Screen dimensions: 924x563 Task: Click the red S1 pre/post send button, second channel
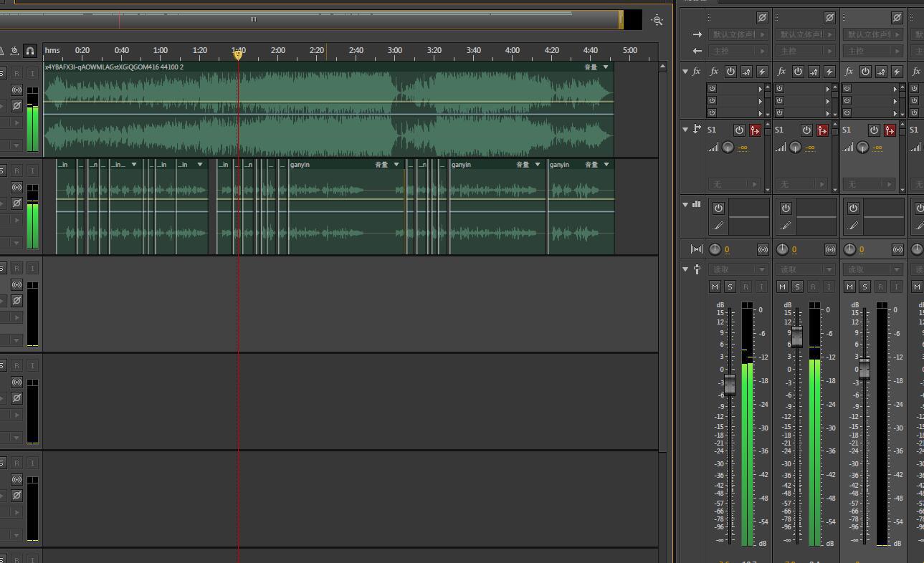(x=822, y=130)
